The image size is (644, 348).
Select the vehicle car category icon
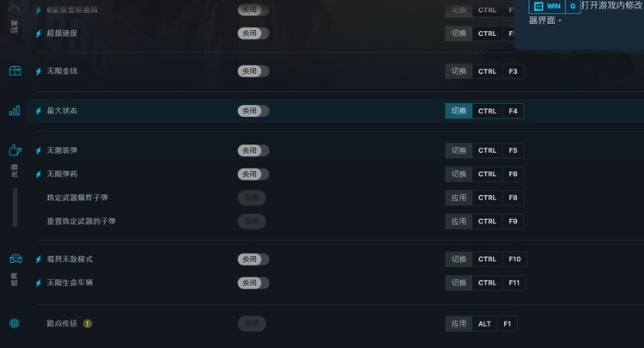15,259
